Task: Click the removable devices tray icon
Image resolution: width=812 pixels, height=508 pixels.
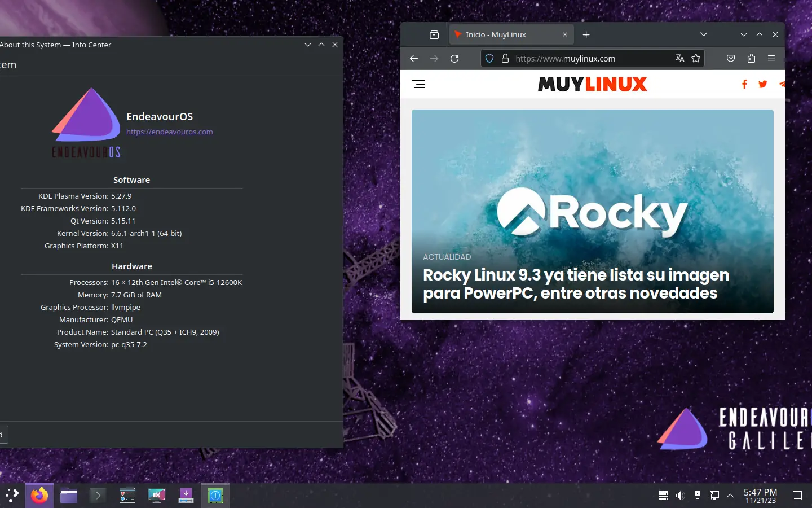Action: coord(698,496)
